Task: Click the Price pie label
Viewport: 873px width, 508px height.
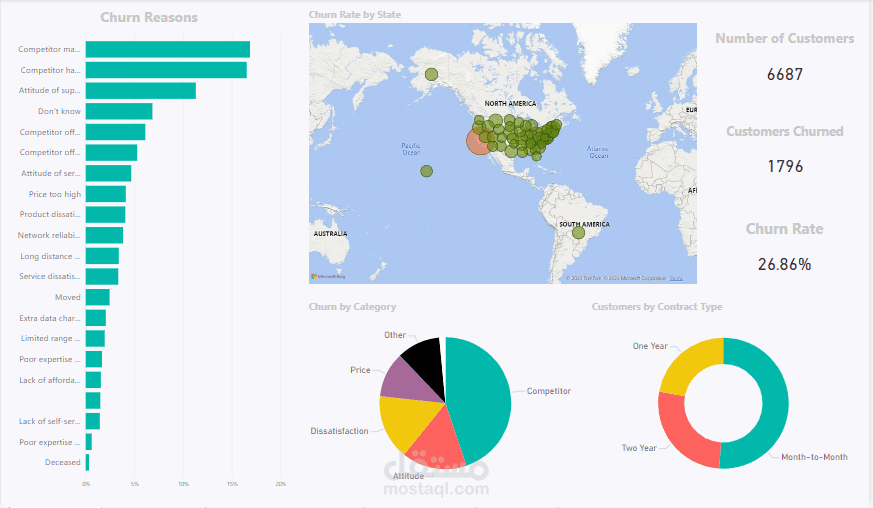Action: [360, 370]
